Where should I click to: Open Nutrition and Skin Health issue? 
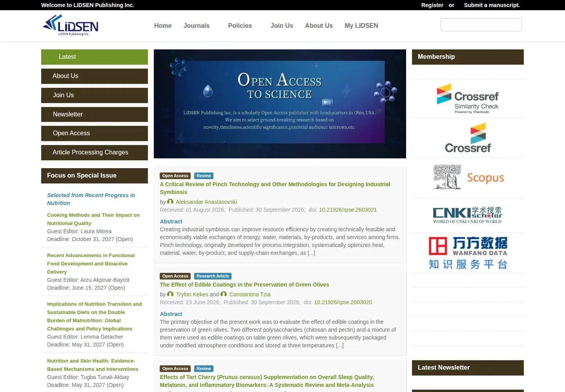[93, 365]
